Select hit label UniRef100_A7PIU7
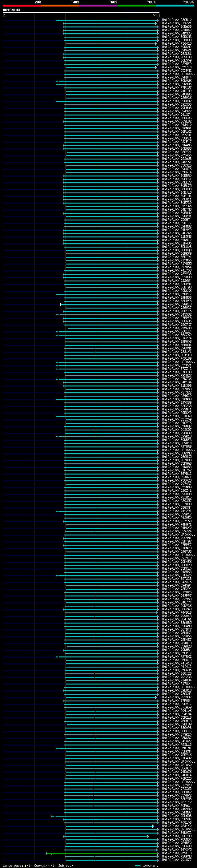 [x=176, y=88]
